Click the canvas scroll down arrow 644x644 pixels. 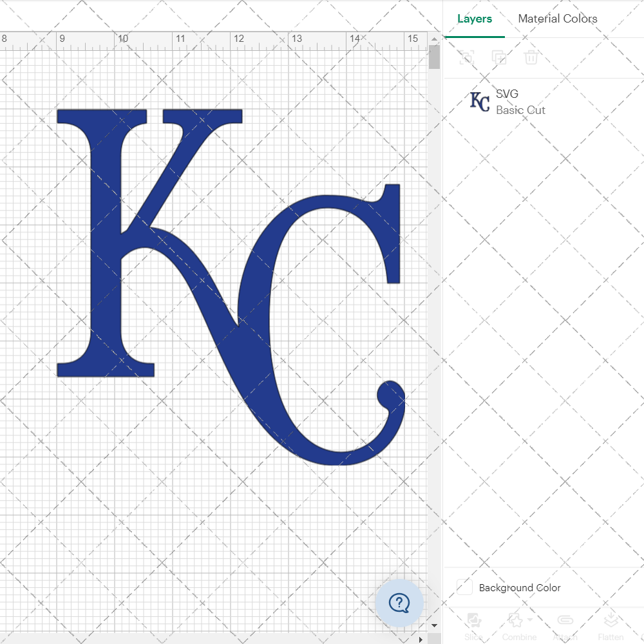tap(434, 625)
